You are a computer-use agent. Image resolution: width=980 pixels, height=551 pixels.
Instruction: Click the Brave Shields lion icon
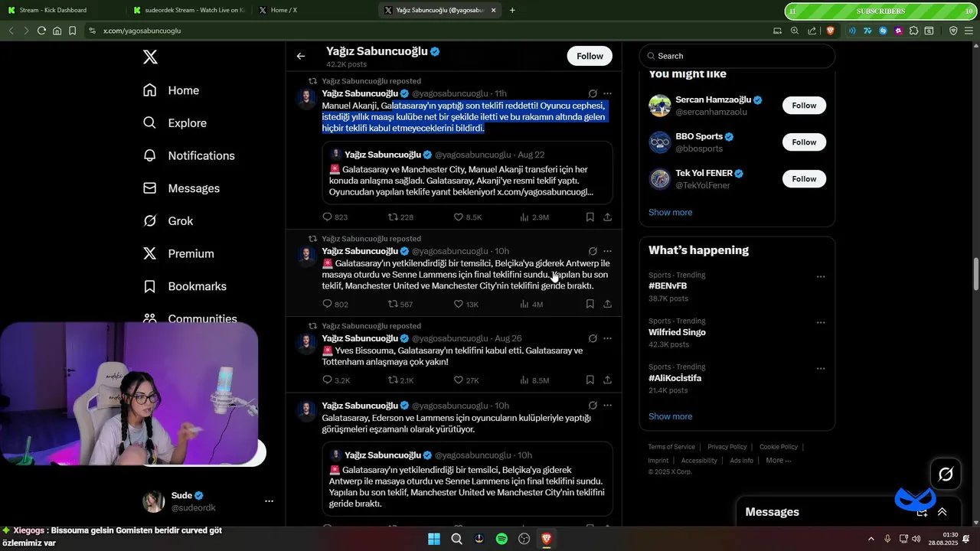pos(831,31)
